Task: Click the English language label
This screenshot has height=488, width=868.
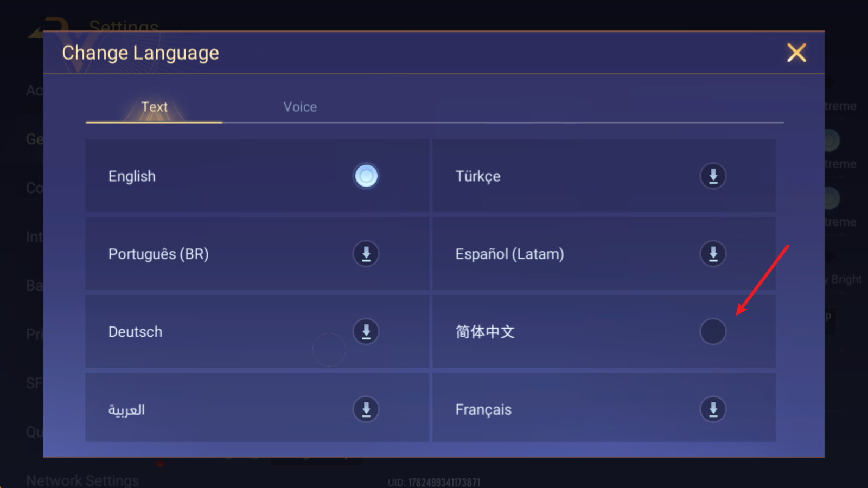Action: (x=132, y=176)
